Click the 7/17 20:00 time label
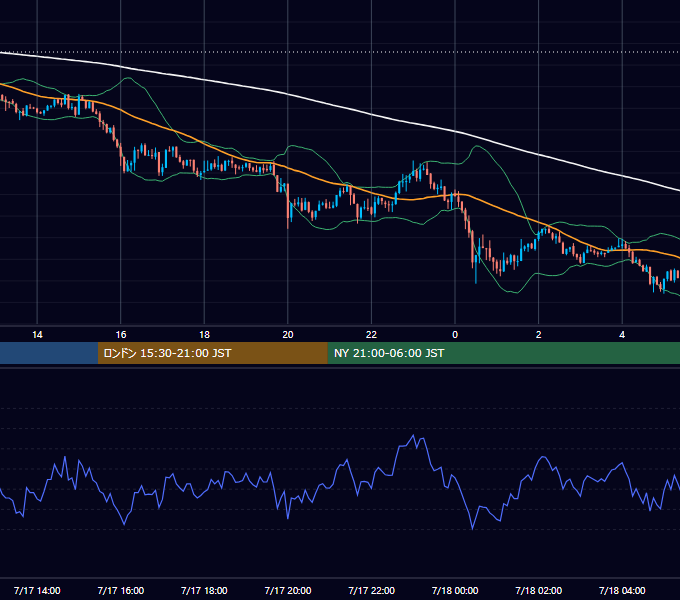Screen dimensions: 680x600 288,590
